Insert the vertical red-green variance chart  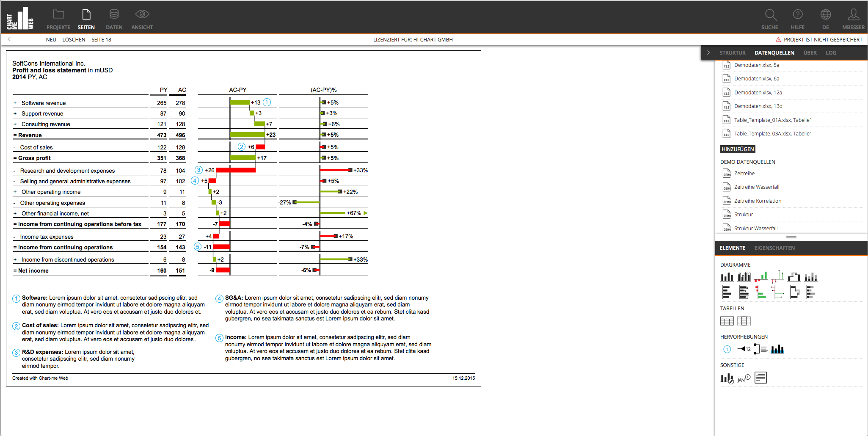tap(761, 277)
